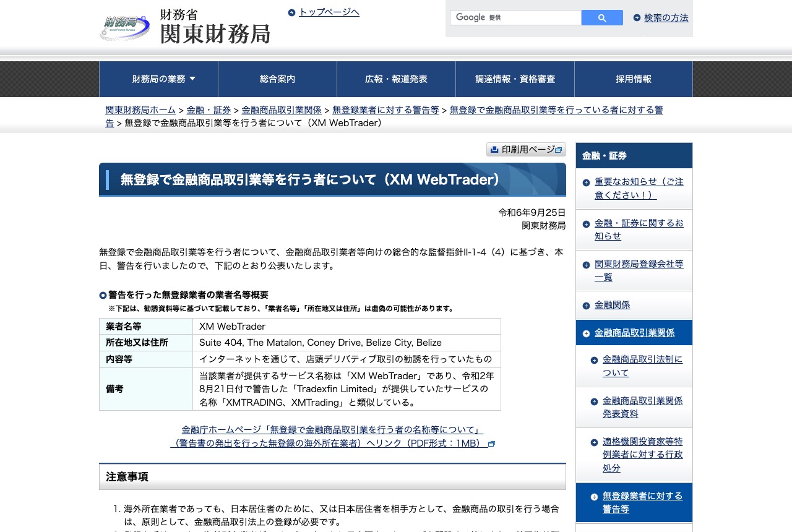The width and height of the screenshot is (792, 532).
Task: Click 金融商品取引業関係 breadcrumb link
Action: click(282, 109)
